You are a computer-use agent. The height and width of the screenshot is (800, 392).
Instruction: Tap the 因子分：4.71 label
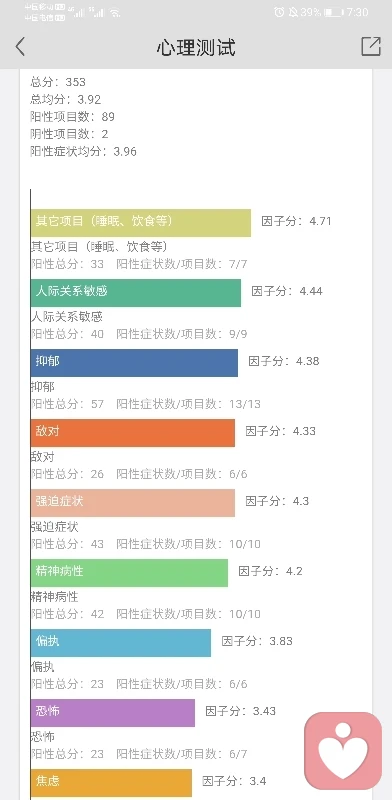point(297,221)
